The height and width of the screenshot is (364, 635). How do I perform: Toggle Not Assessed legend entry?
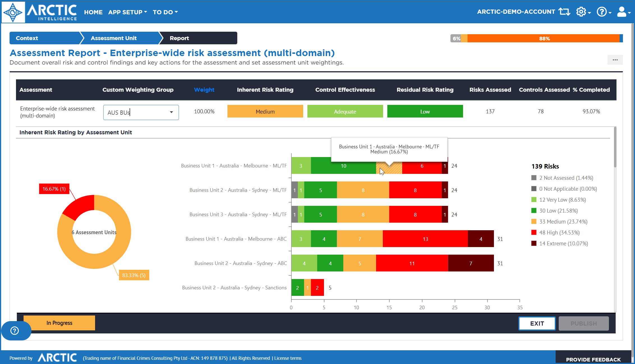tap(562, 178)
